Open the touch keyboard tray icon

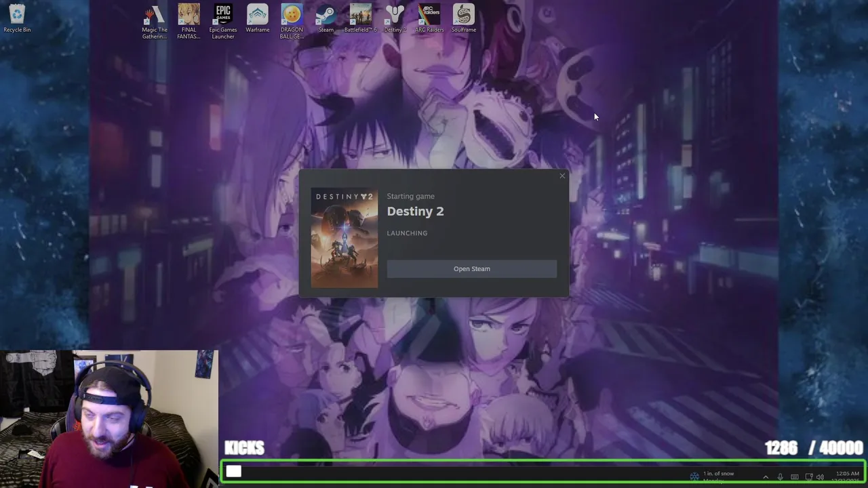[795, 477]
